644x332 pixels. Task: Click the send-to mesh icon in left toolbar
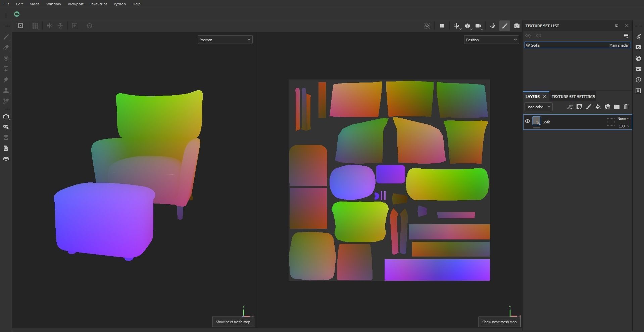point(6,127)
